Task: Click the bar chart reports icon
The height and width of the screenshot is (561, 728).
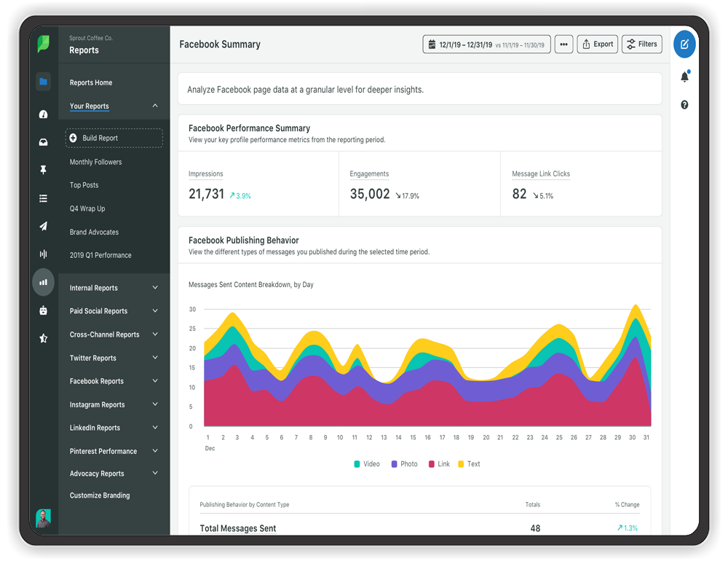Action: click(44, 282)
